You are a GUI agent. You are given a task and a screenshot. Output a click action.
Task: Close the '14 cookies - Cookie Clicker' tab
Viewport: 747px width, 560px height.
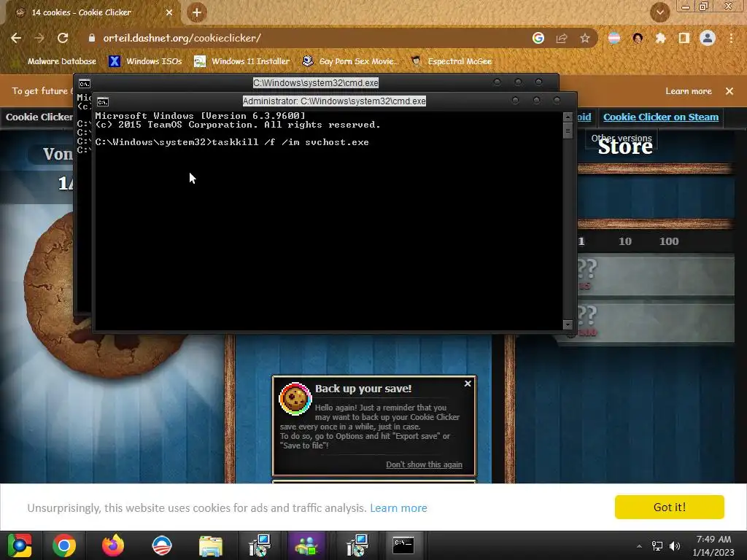click(x=169, y=12)
